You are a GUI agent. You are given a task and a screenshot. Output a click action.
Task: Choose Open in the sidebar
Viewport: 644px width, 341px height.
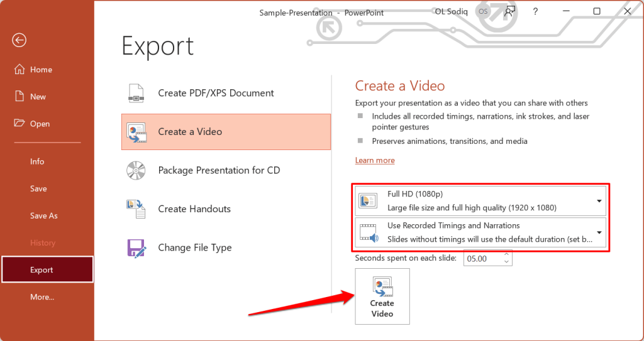pyautogui.click(x=47, y=124)
